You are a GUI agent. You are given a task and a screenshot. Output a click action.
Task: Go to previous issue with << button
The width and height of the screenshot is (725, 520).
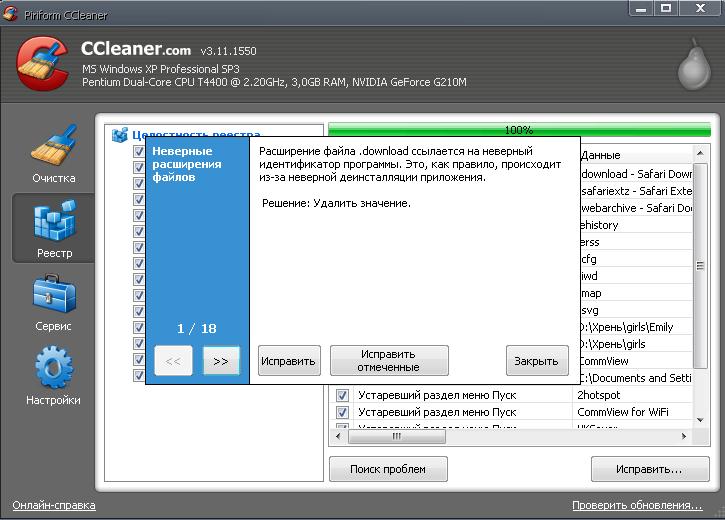point(173,361)
